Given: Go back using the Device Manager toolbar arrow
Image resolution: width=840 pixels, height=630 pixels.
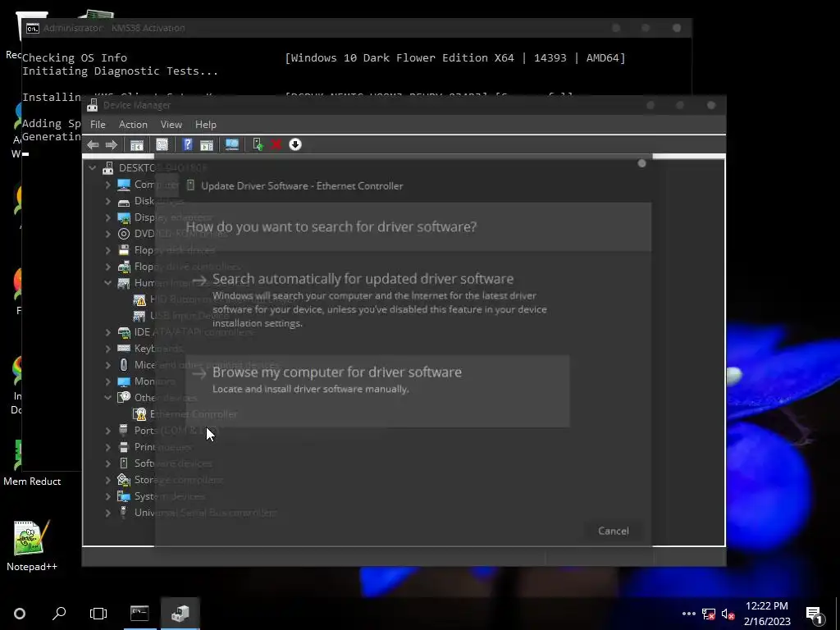Looking at the screenshot, I should pos(93,144).
